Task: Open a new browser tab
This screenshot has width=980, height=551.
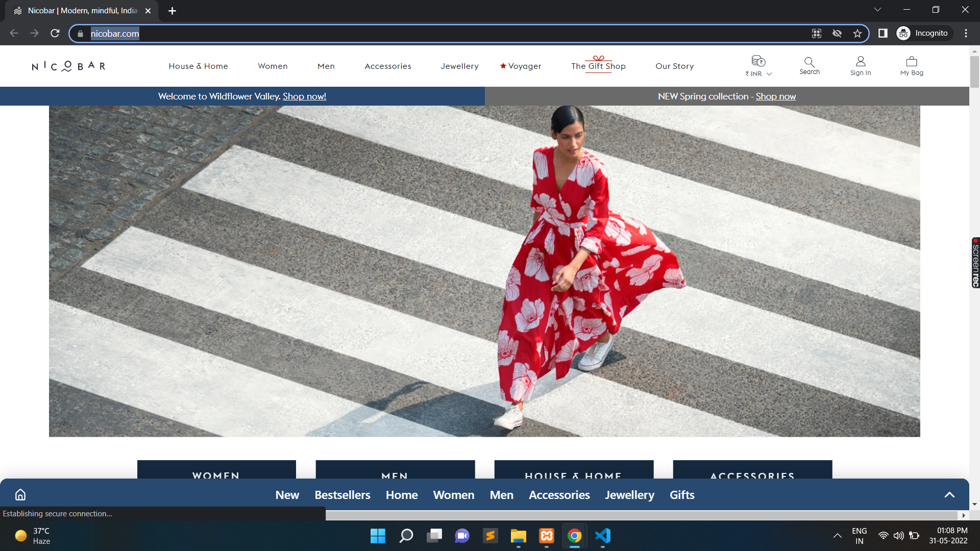Action: pos(173,11)
